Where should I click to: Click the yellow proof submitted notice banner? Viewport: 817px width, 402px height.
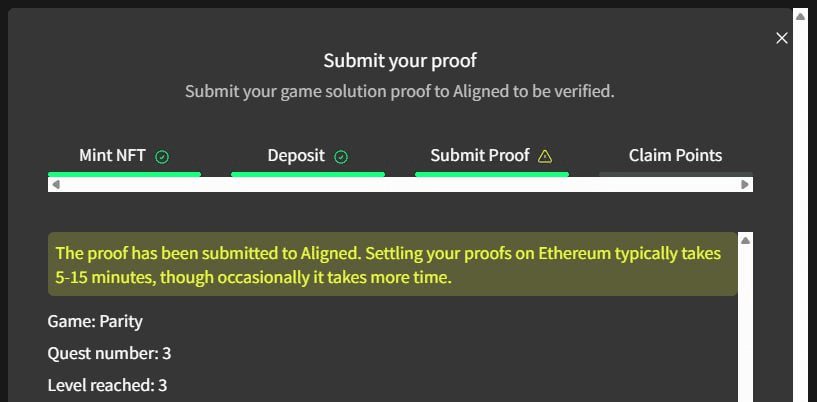(392, 265)
